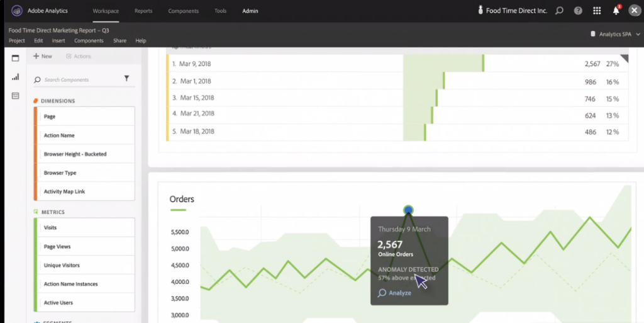This screenshot has height=323, width=644.
Task: Open notifications bell icon
Action: [616, 11]
